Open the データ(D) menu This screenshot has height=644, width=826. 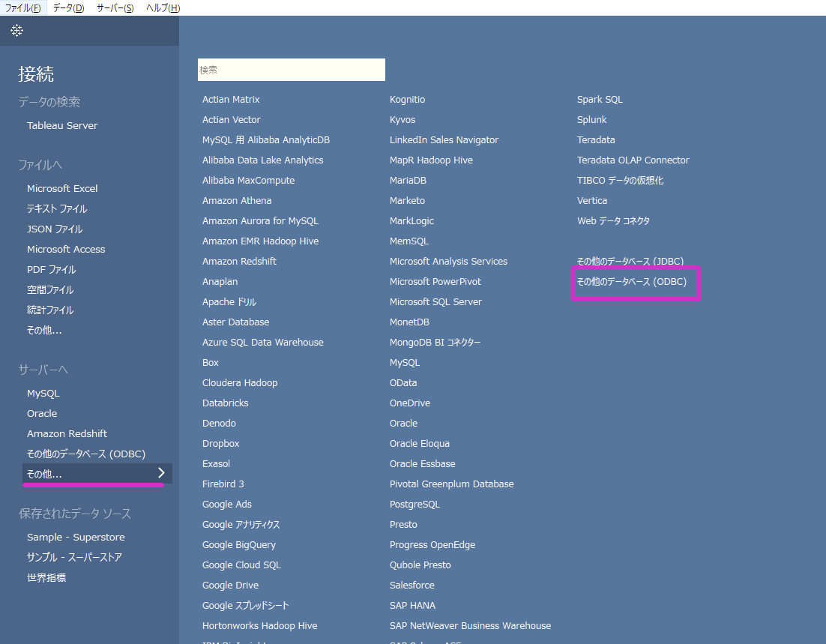[x=68, y=8]
